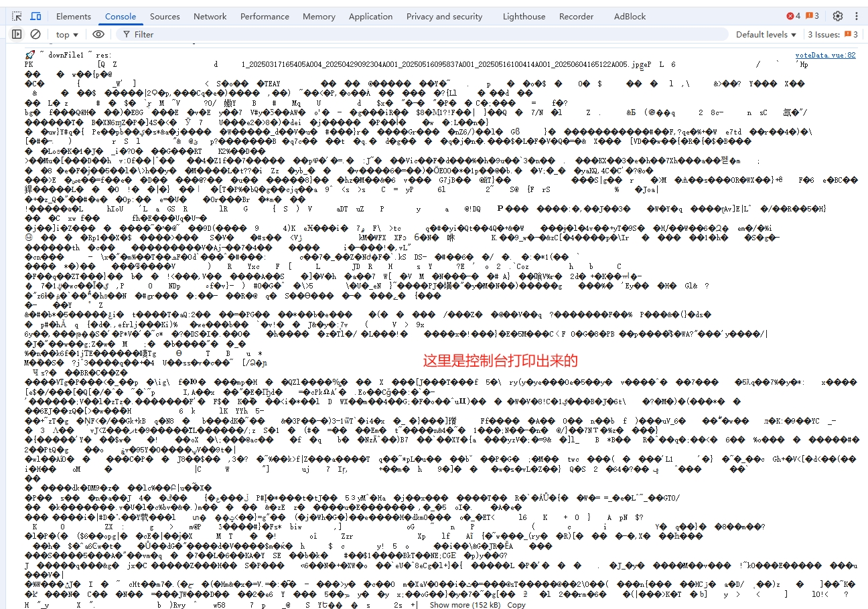Screen dimensions: 868x609
Task: Open the three-dot customize DevTools menu
Action: [x=856, y=16]
